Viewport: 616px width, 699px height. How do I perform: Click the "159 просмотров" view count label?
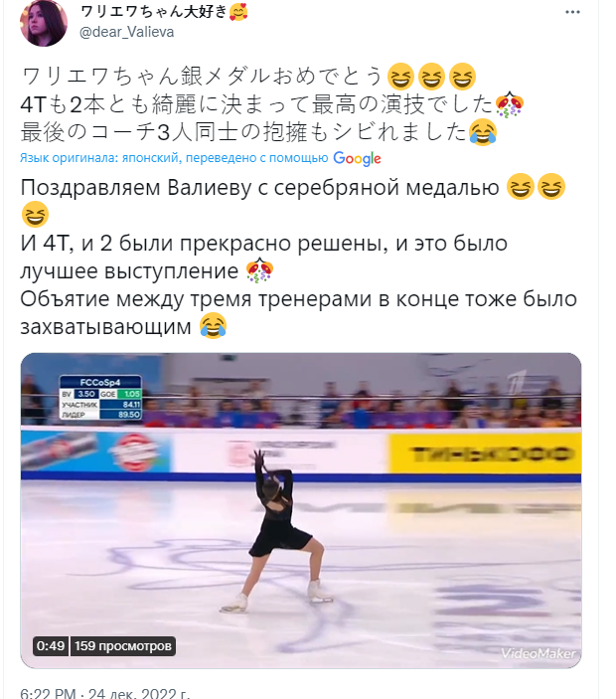(123, 646)
